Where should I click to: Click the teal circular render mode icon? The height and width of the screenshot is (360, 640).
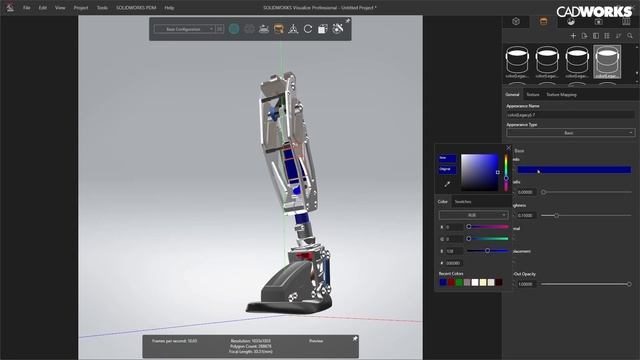[234, 29]
